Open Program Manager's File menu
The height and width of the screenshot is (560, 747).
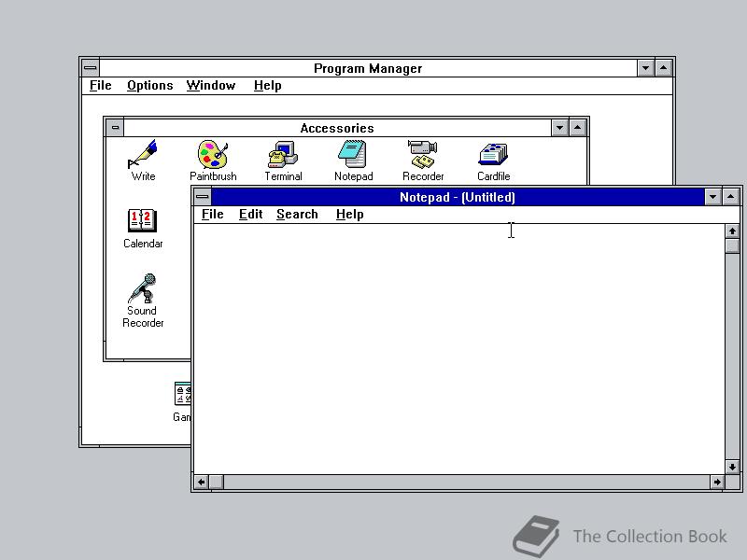101,86
